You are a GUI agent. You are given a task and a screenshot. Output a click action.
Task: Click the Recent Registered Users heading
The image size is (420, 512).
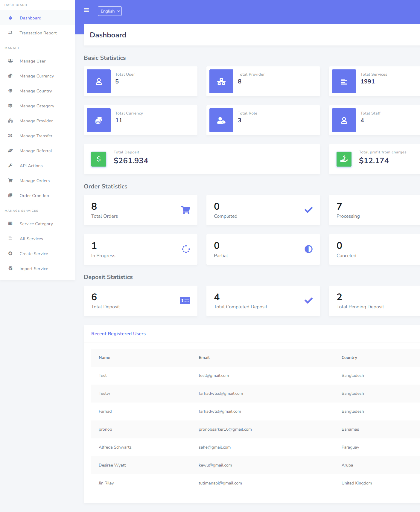(118, 334)
